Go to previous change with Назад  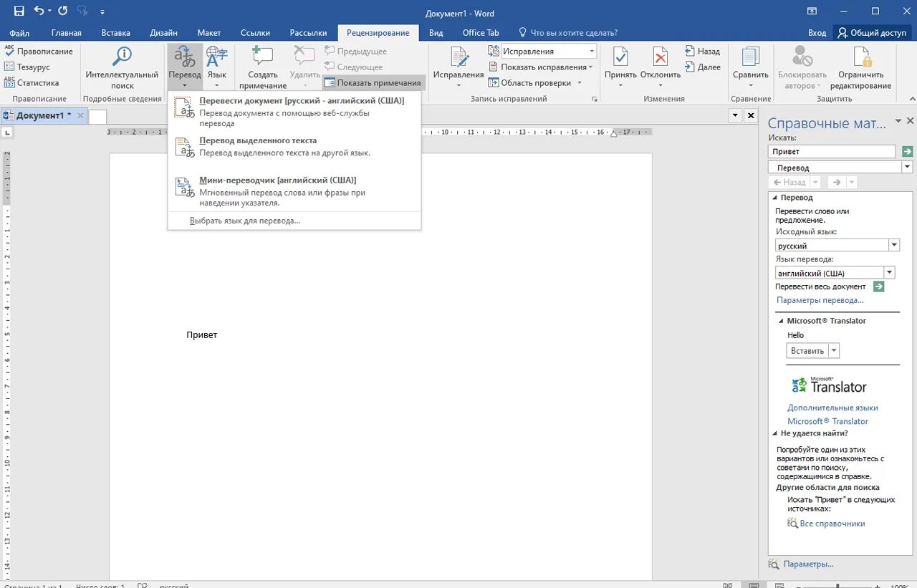[702, 52]
